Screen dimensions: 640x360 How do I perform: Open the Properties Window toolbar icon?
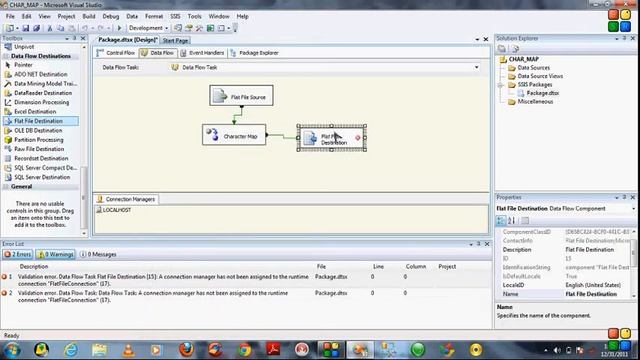click(x=189, y=28)
